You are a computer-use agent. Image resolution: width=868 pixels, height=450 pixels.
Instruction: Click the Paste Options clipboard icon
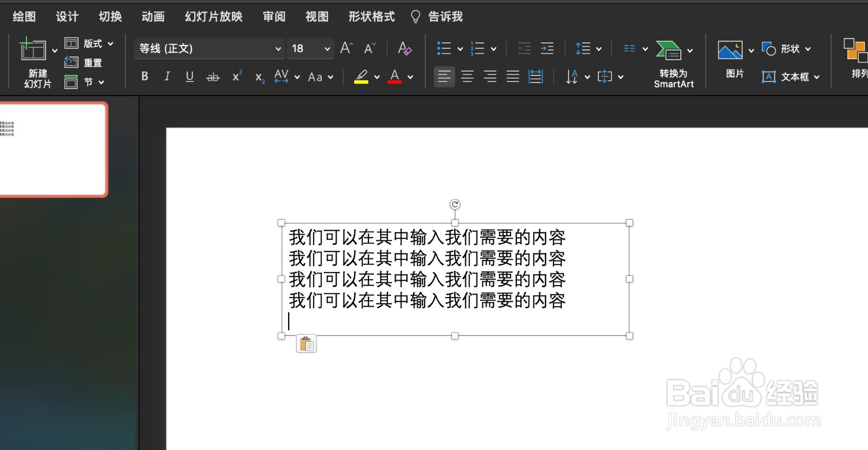[x=307, y=344]
